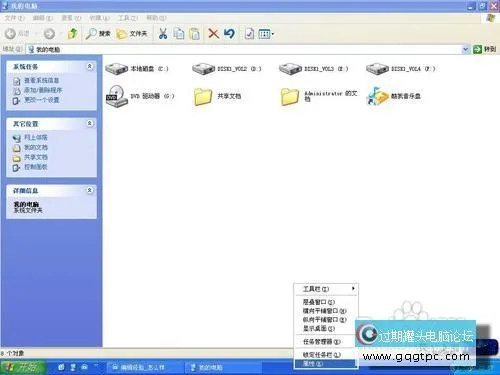The image size is (500, 375).
Task: Open 查看系统信息 link
Action: tap(41, 80)
